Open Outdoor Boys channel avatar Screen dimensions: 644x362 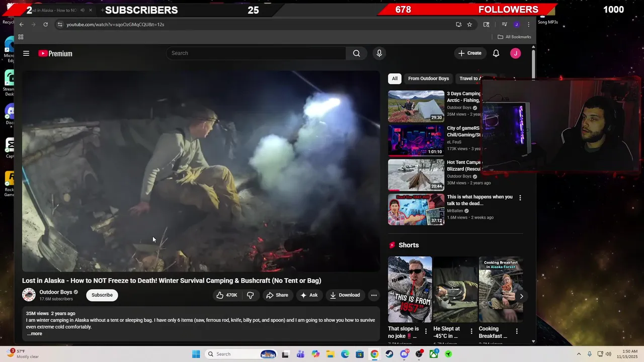29,295
